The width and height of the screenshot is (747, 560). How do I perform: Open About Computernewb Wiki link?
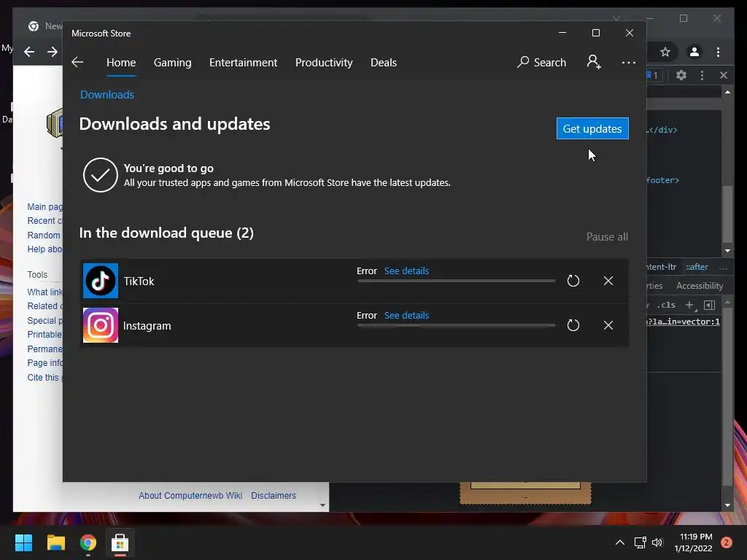190,496
